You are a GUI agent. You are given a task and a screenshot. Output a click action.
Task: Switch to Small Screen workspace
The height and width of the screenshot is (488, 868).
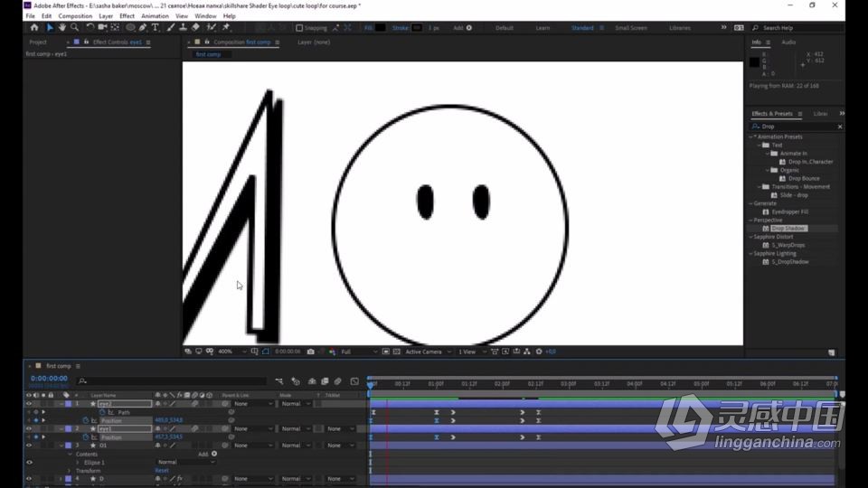click(x=631, y=28)
